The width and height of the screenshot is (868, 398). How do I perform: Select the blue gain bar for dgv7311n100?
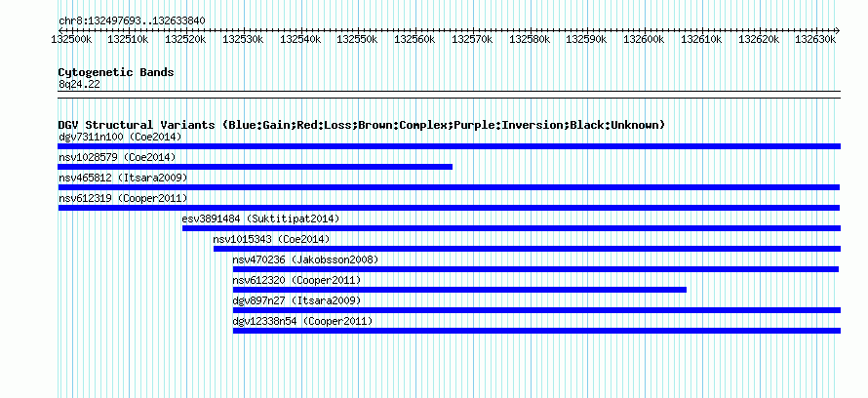449,146
